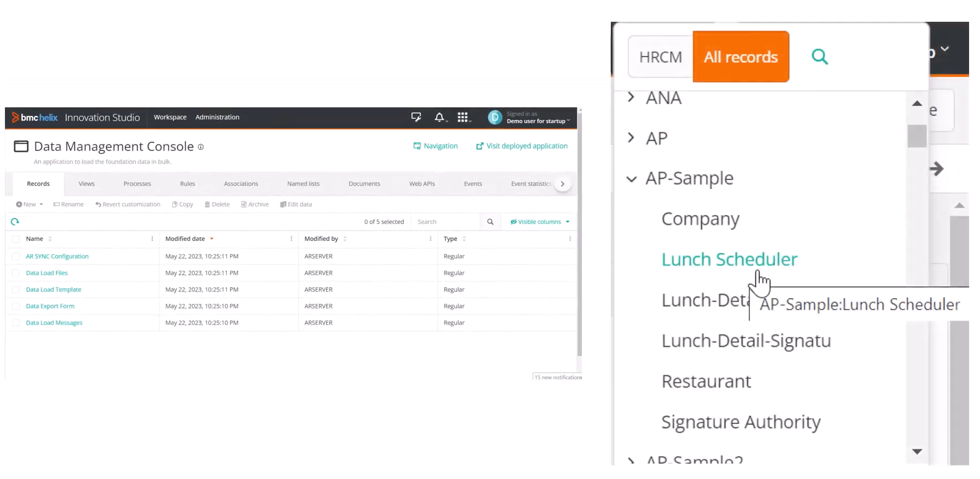
Task: Click the info icon beside Data Management Console
Action: coord(201,147)
